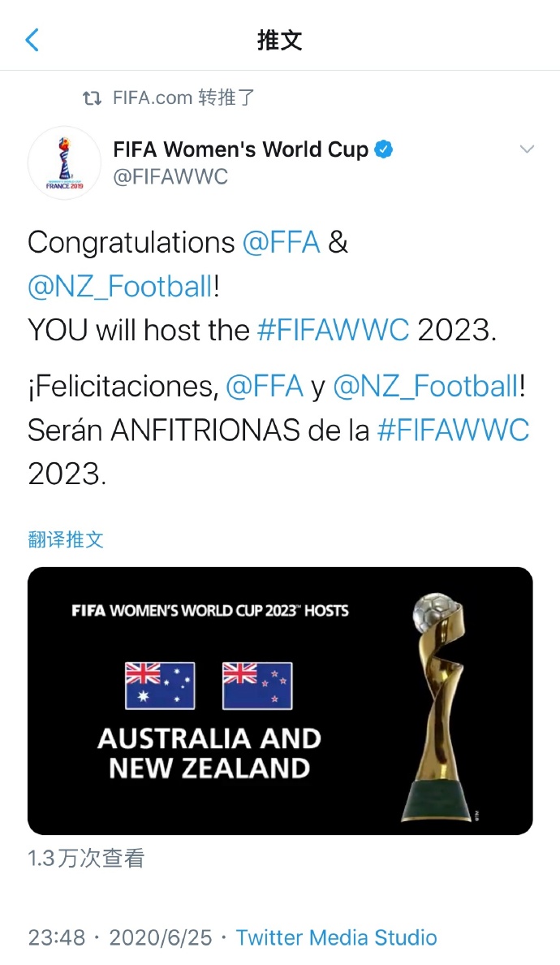Tap the @FIFAWWC handle
560x965 pixels.
pyautogui.click(x=170, y=176)
